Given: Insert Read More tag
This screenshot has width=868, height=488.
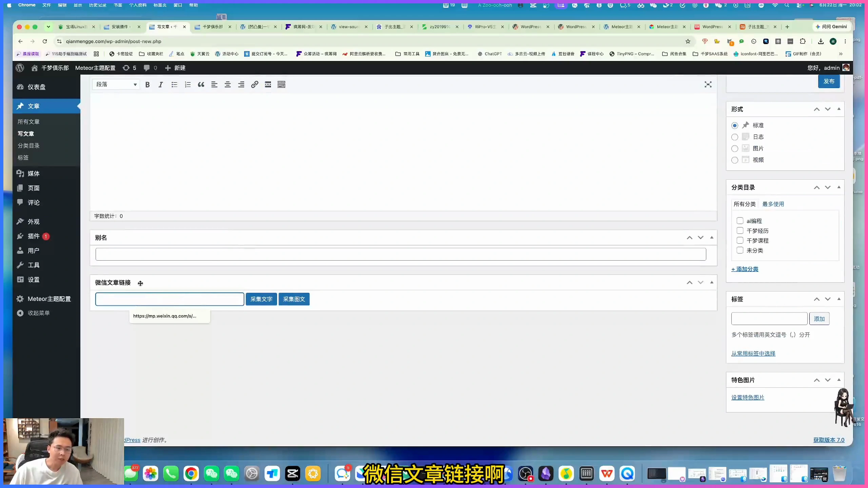Looking at the screenshot, I should coord(268,85).
